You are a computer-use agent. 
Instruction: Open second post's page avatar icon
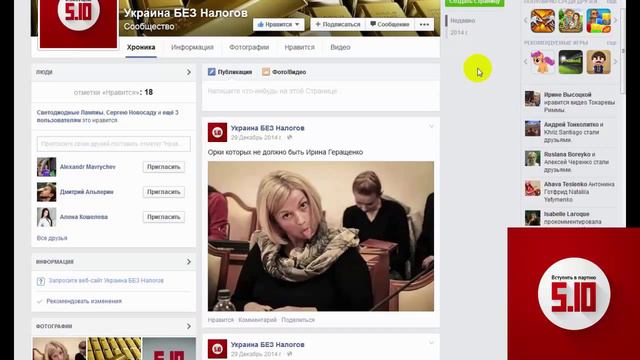pos(218,349)
